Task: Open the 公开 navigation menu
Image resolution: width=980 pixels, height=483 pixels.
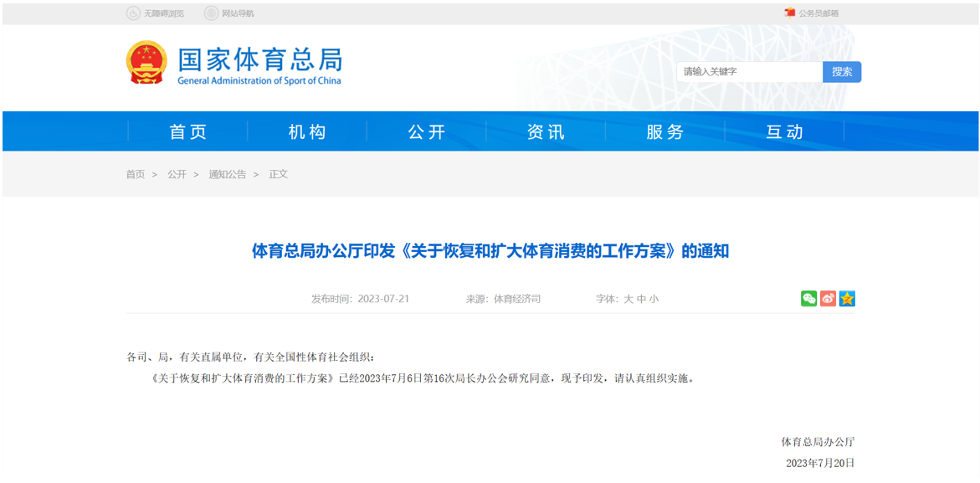Action: 427,131
